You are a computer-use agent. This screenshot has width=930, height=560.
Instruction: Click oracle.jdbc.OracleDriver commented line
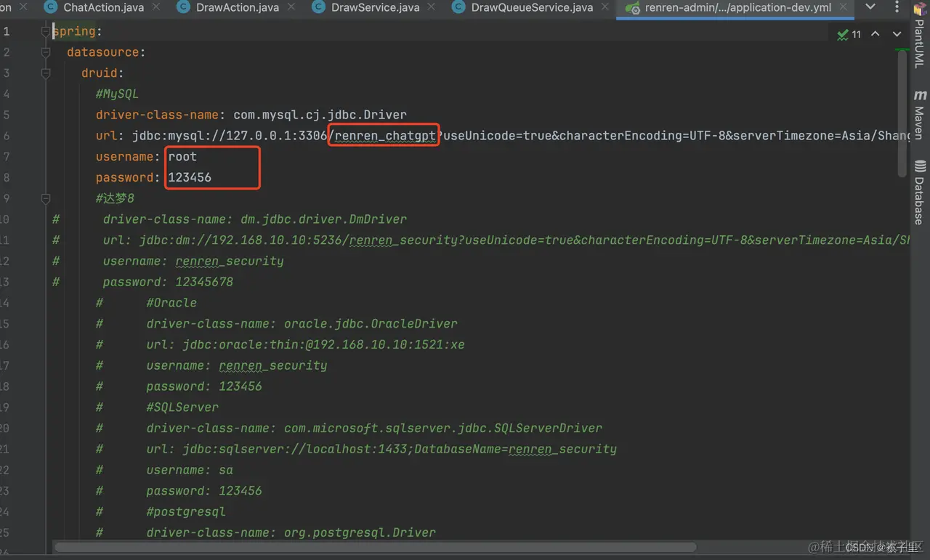pos(302,324)
